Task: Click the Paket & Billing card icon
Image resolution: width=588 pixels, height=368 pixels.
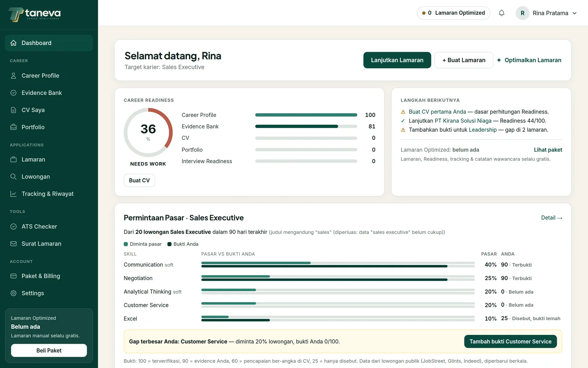Action: point(14,276)
